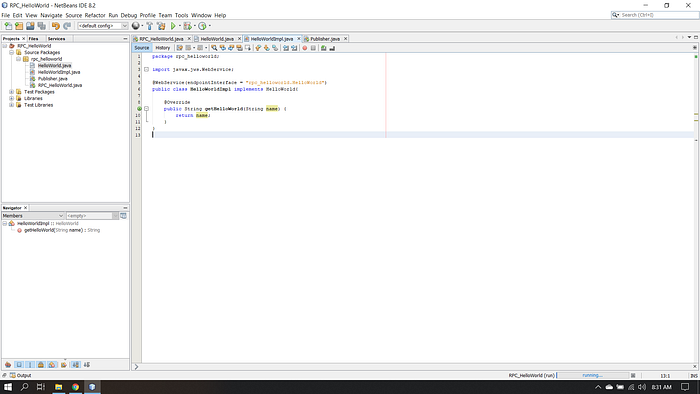The height and width of the screenshot is (394, 700).
Task: Run project with green play icon
Action: click(173, 26)
